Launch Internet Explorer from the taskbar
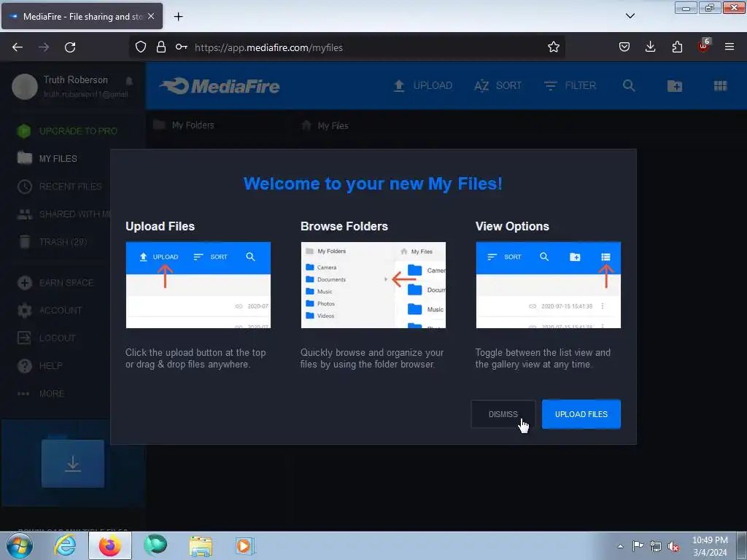 click(x=65, y=545)
